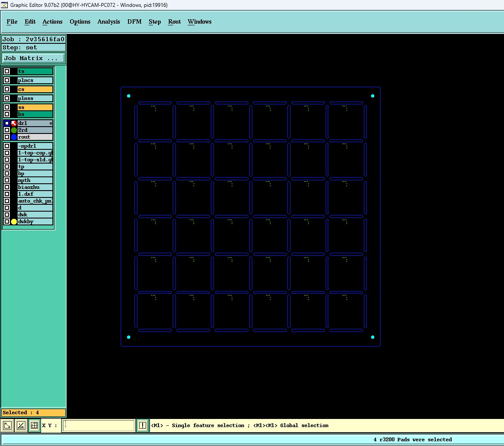
Task: Toggle the bs layer checkbox
Action: [7, 114]
